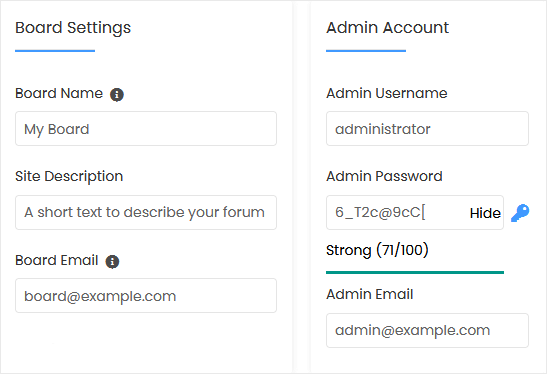Click into the Site Description field
547x374 pixels.
[146, 212]
